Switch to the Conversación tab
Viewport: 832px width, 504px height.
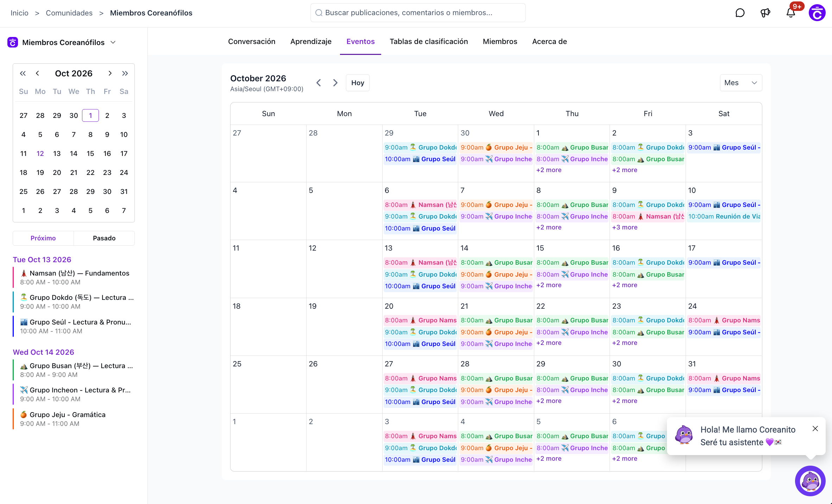tap(252, 42)
